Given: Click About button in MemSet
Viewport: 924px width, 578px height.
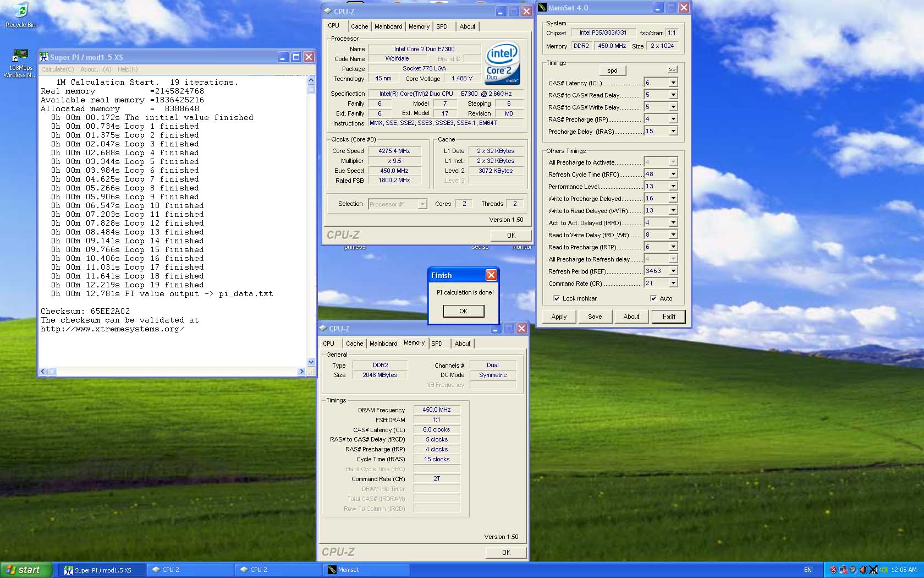Looking at the screenshot, I should tap(631, 317).
